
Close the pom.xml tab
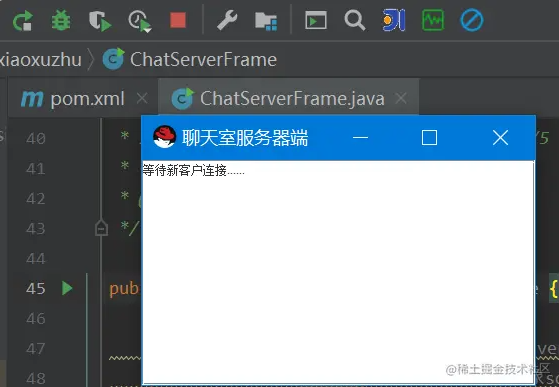(142, 98)
